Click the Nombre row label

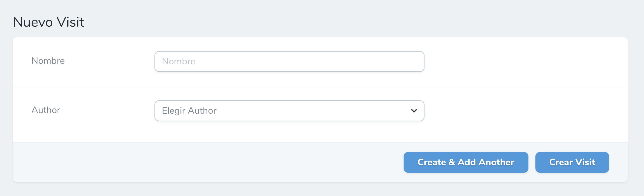click(48, 61)
